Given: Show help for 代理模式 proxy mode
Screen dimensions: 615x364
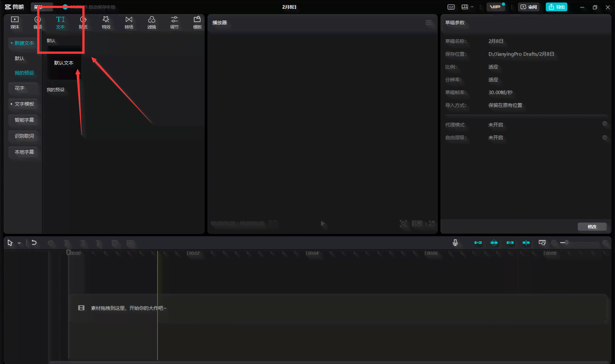Looking at the screenshot, I should click(x=604, y=124).
